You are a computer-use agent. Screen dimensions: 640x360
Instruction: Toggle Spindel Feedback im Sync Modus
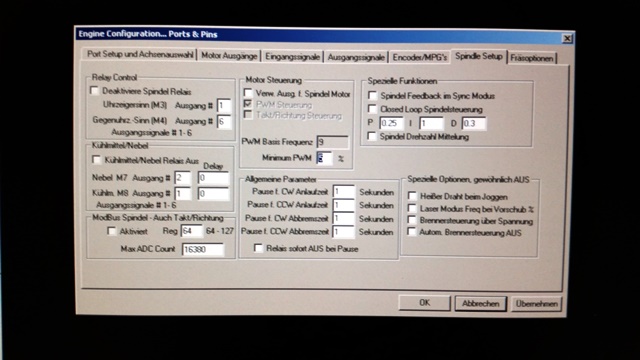pos(372,96)
